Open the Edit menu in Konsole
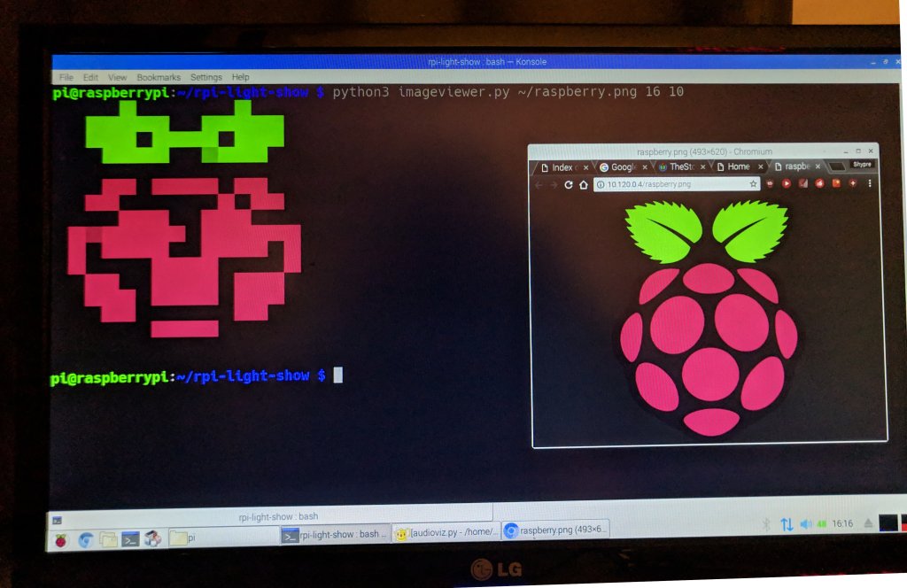Image resolution: width=907 pixels, height=588 pixels. tap(90, 77)
